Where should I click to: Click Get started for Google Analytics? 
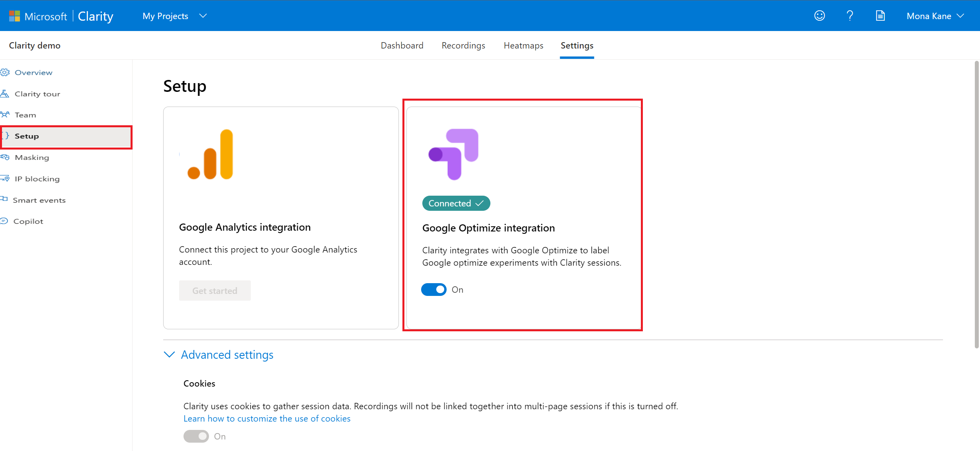point(215,290)
